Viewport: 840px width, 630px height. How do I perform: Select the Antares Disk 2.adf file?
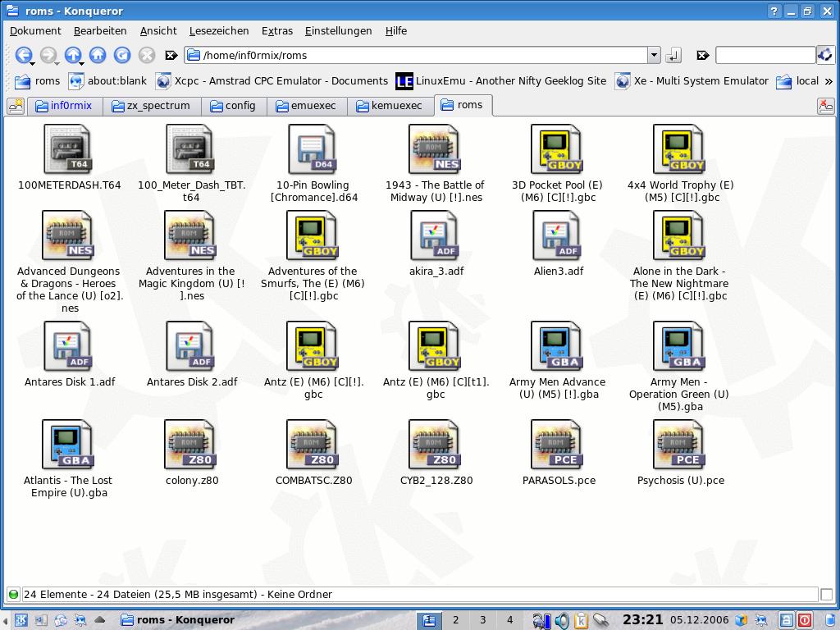tap(189, 346)
